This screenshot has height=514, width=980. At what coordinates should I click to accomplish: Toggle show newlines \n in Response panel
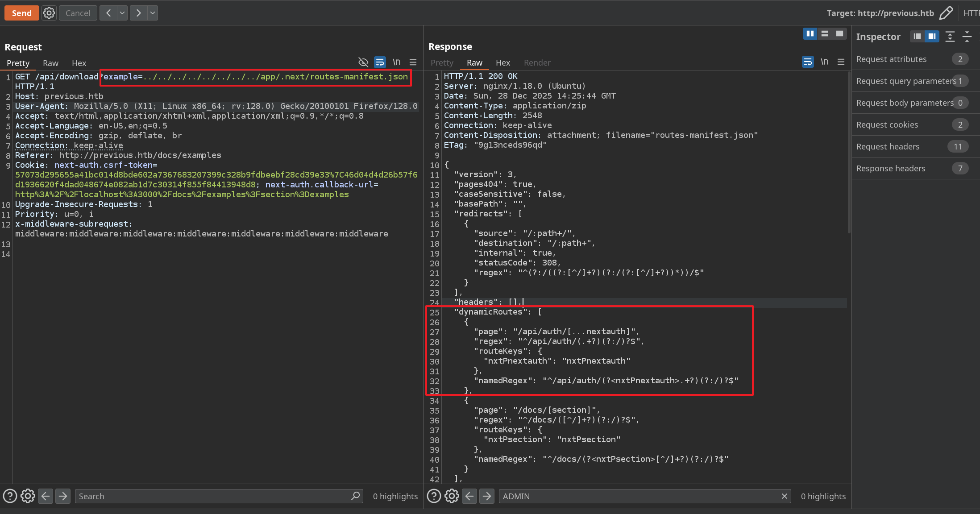click(824, 62)
